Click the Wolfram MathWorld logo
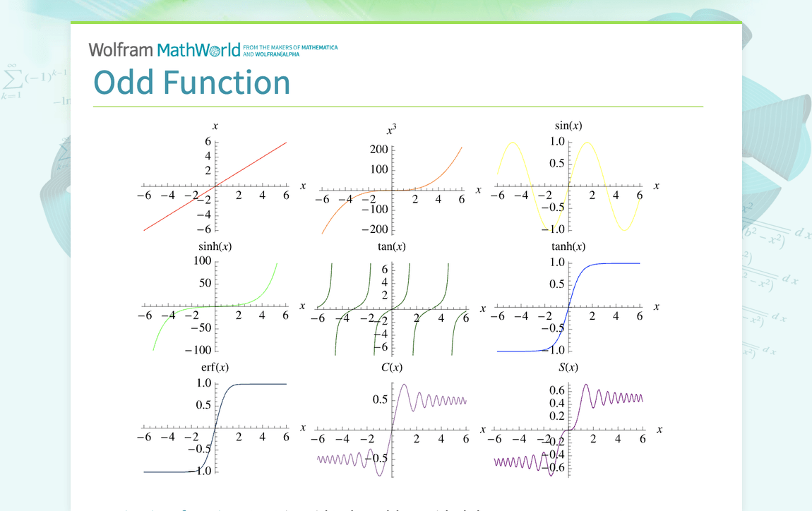Screen dimensions: 812x511 coord(165,49)
